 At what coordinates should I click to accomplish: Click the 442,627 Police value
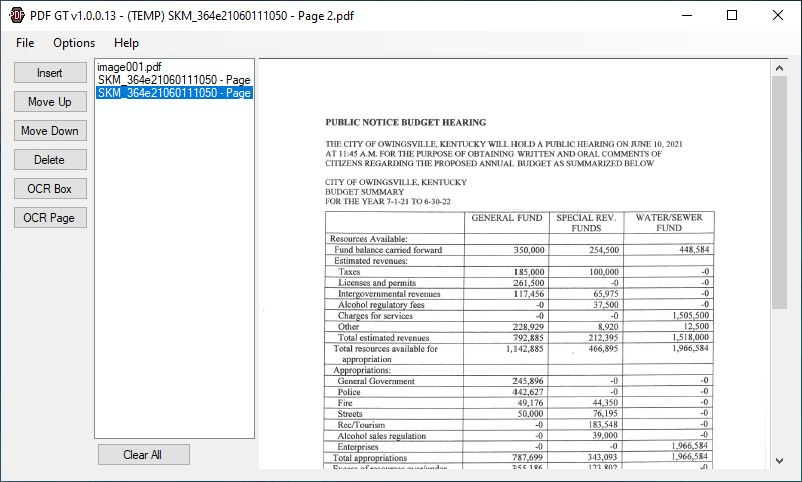[x=528, y=392]
